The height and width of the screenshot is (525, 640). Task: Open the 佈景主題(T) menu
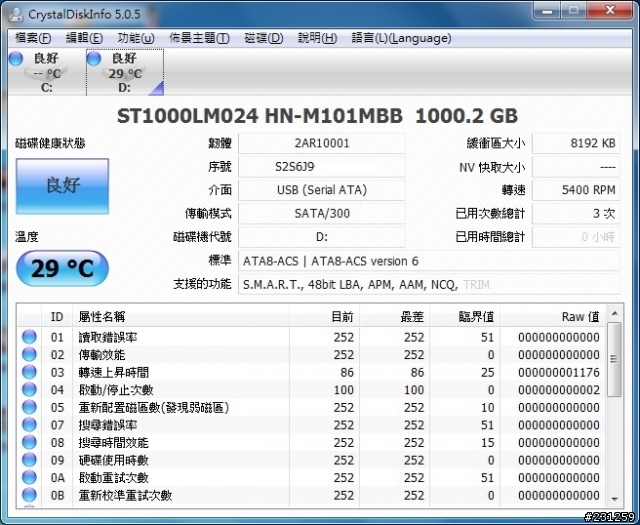pyautogui.click(x=199, y=38)
